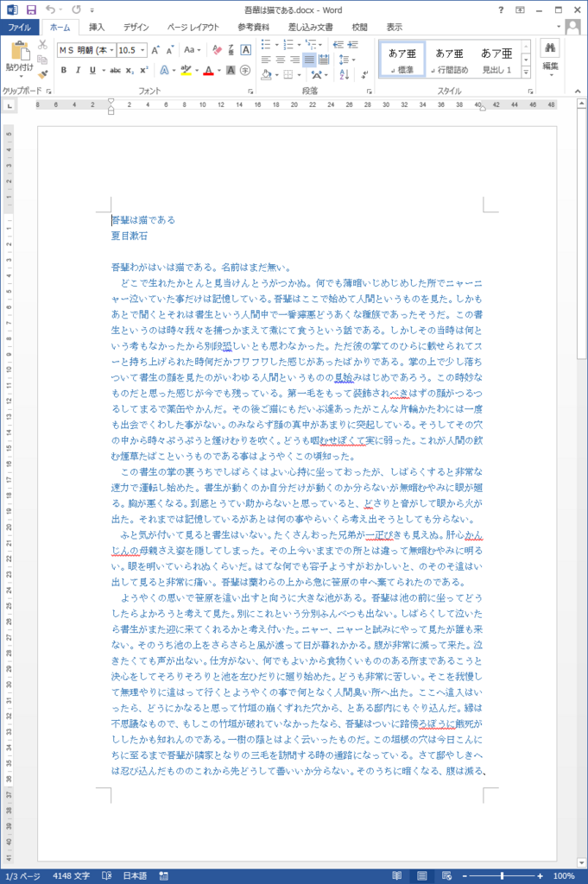Click the ribbon display options icon
The height and width of the screenshot is (884, 588).
(x=520, y=9)
